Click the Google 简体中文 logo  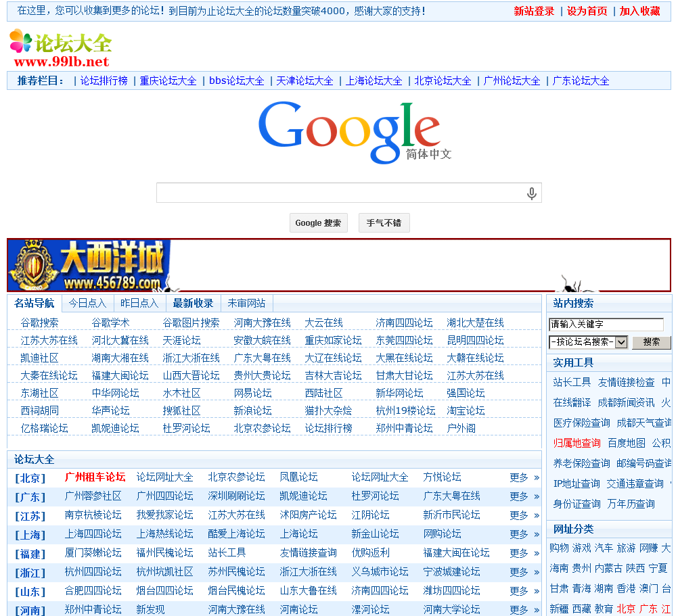pyautogui.click(x=354, y=133)
